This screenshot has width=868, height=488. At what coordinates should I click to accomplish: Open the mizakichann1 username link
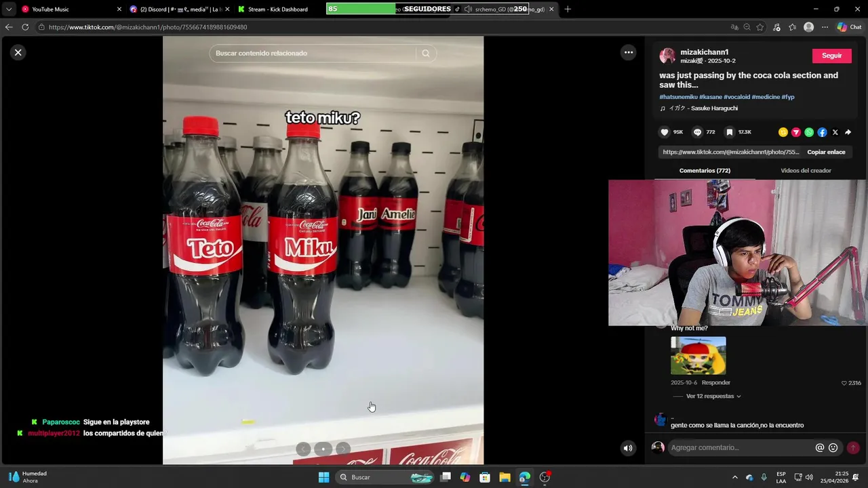click(704, 52)
